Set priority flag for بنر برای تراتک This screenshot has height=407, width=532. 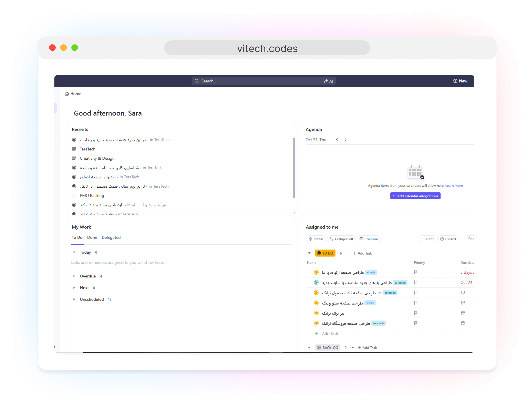click(416, 313)
